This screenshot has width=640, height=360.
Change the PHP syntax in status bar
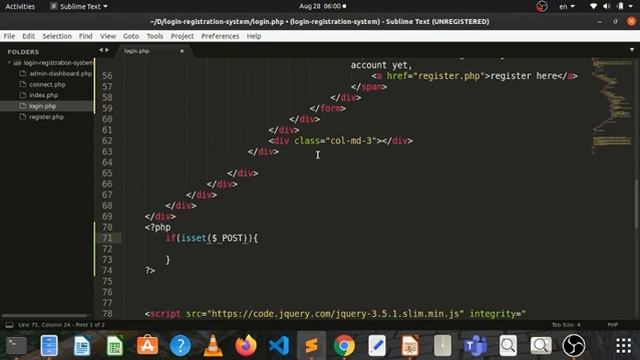click(x=613, y=325)
